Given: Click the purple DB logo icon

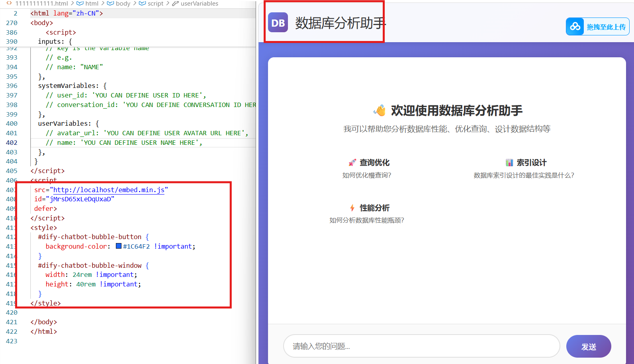Looking at the screenshot, I should [x=278, y=23].
